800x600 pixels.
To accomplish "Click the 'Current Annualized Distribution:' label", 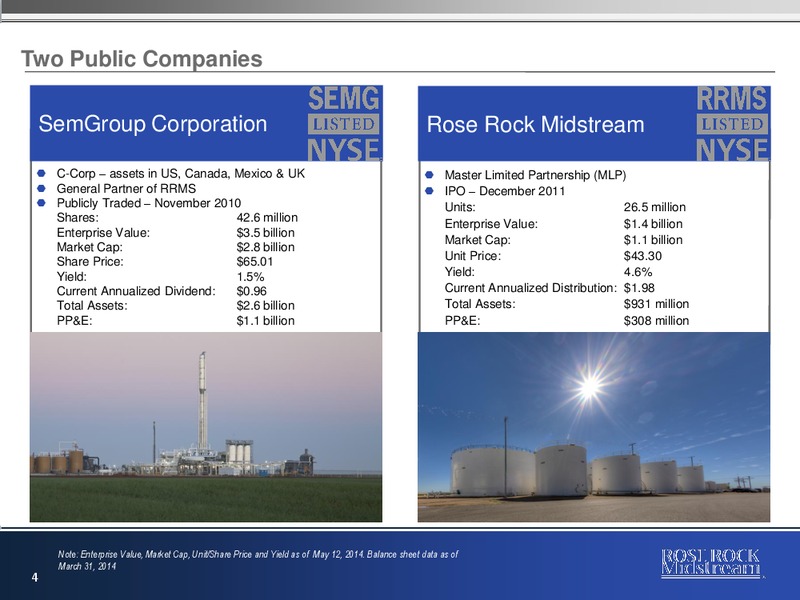I will click(x=531, y=288).
